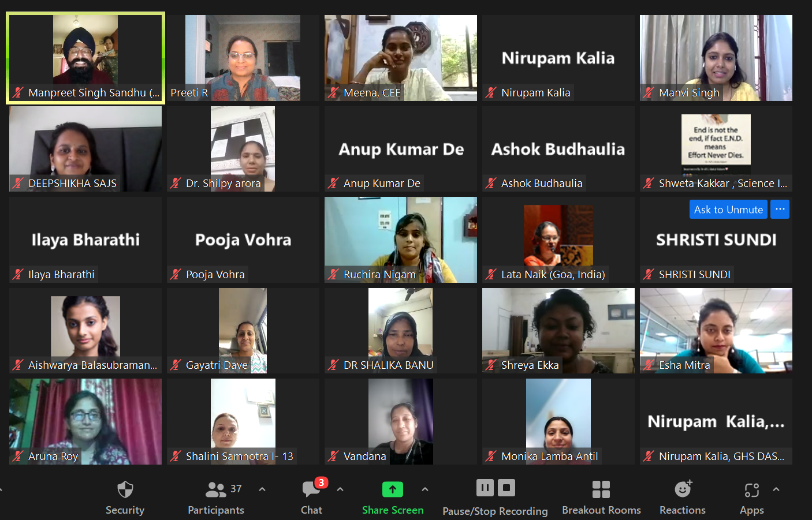Expand Share Screen options arrow
This screenshot has height=520, width=812.
(425, 489)
